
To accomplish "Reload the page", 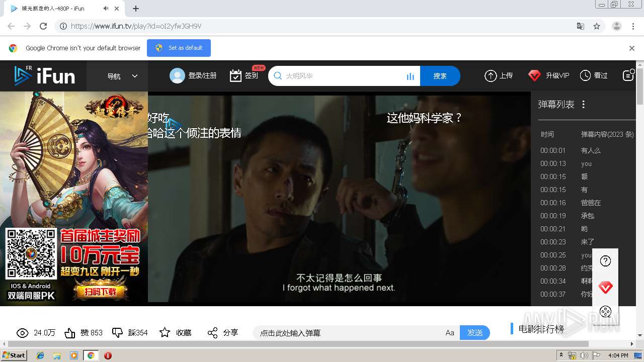I will click(x=43, y=26).
